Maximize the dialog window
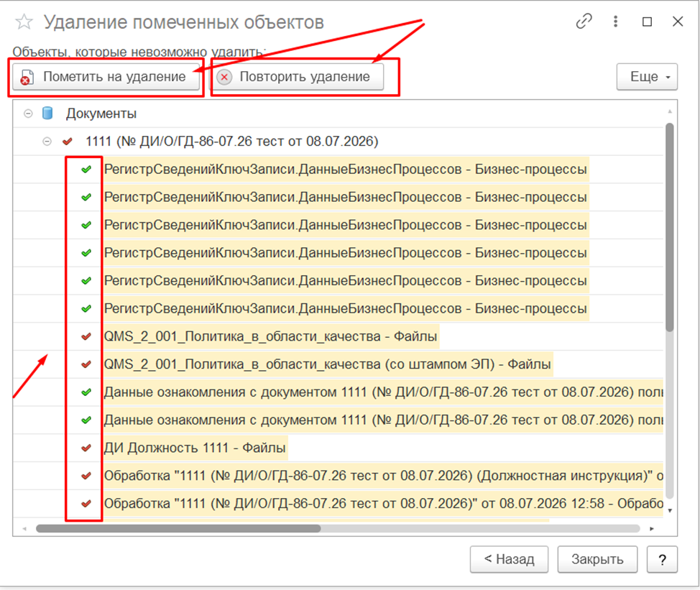 pos(647,22)
